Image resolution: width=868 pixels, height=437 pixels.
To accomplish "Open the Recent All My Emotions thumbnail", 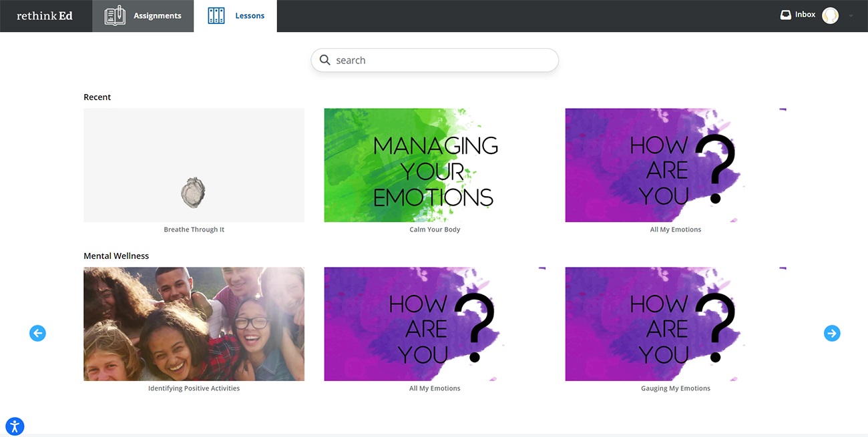I will click(676, 165).
